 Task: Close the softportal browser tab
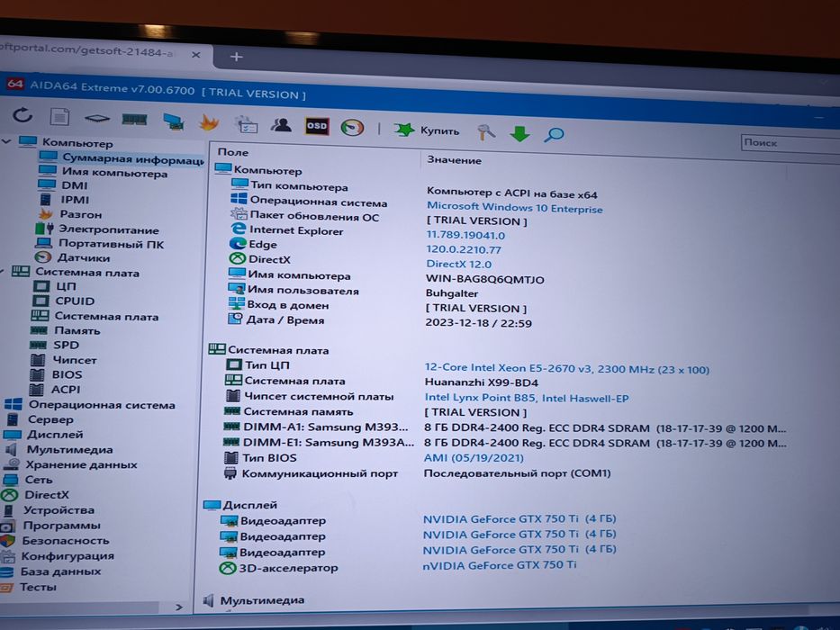[196, 55]
